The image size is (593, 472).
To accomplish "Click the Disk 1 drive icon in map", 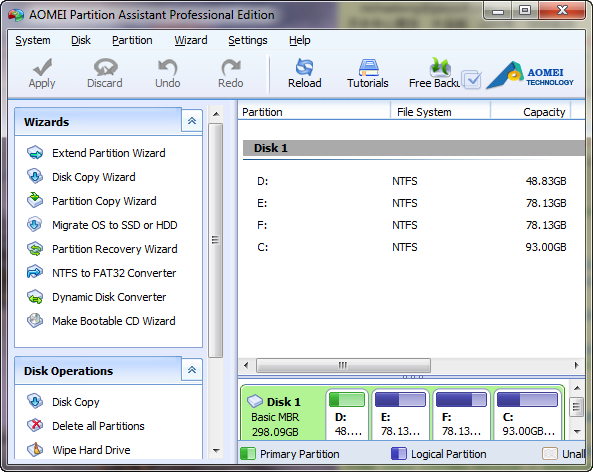I will (x=255, y=401).
